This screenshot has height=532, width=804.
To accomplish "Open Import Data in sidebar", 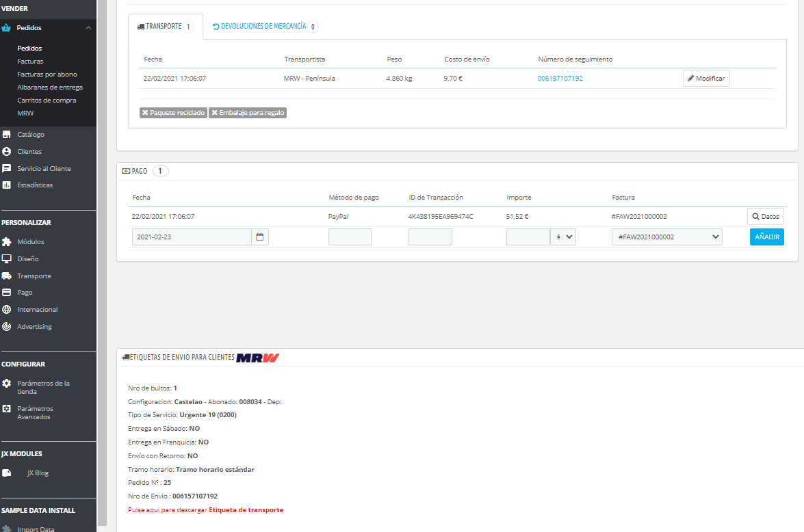I will [36, 529].
